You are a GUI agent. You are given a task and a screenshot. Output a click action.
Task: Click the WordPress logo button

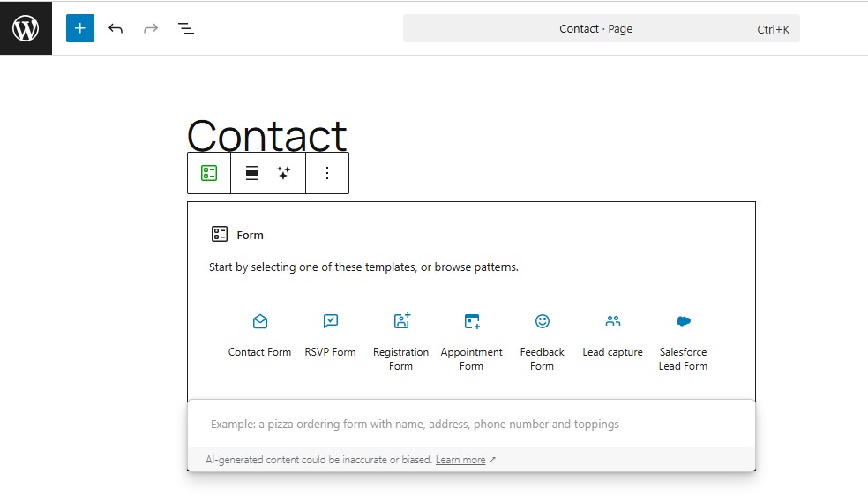(x=26, y=28)
